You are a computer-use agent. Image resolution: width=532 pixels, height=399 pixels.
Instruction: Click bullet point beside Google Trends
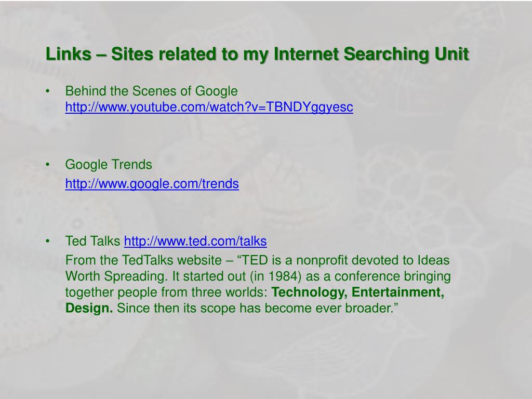(x=47, y=165)
